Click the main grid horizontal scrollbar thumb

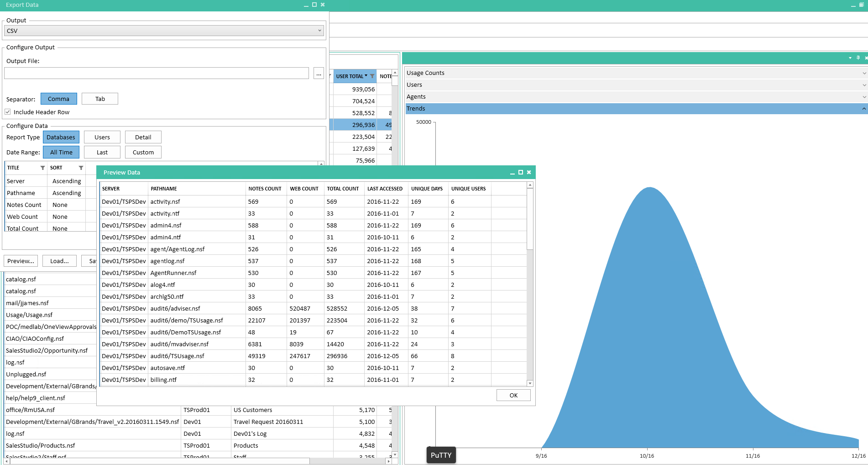(x=160, y=461)
